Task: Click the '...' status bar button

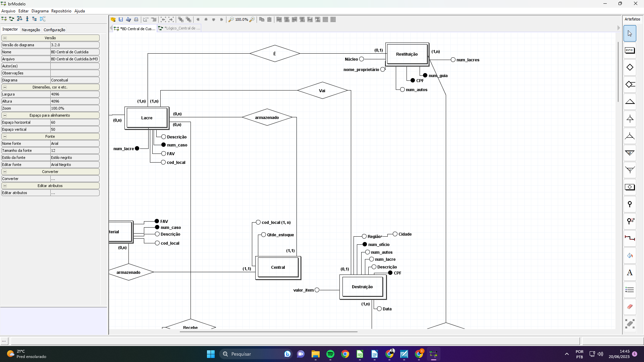Action: click(4, 341)
